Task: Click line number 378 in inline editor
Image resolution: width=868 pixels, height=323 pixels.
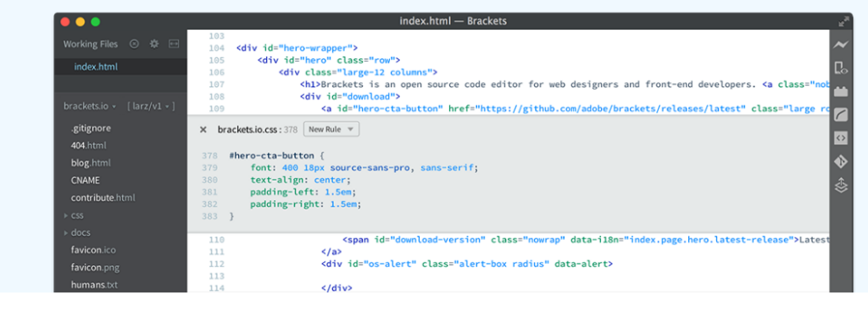Action: (209, 156)
